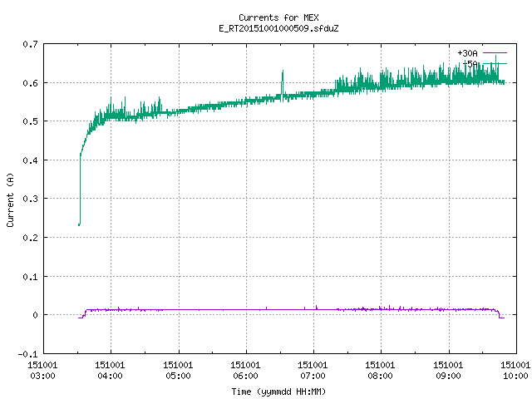Click the y-axis tick value 0

[35, 315]
